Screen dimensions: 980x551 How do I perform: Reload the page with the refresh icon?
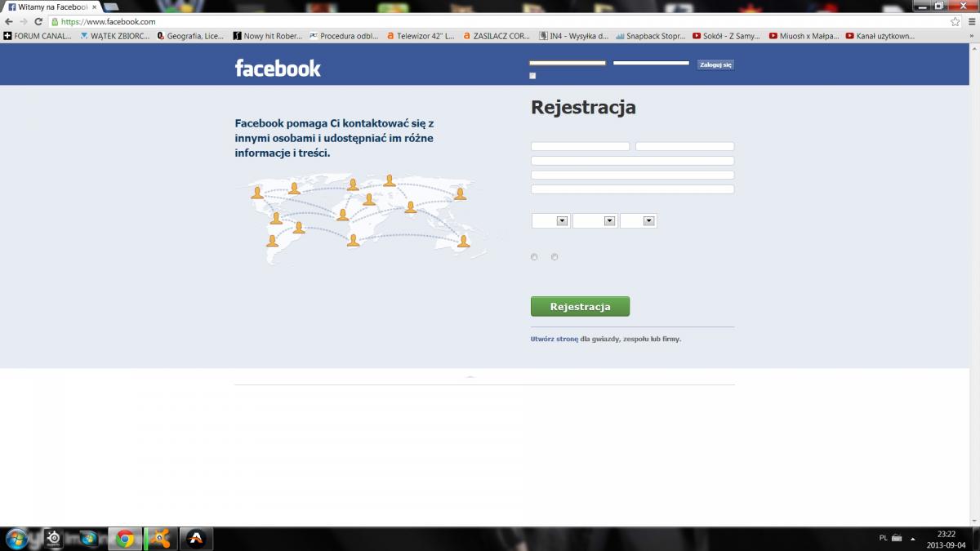coord(38,22)
